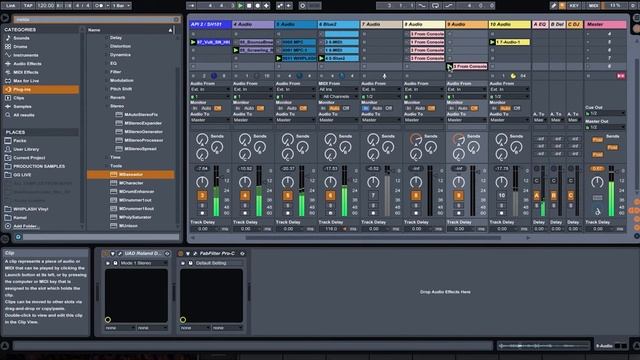Set 8 Audio monitor to In
The height and width of the screenshot is (360, 640).
[409, 108]
